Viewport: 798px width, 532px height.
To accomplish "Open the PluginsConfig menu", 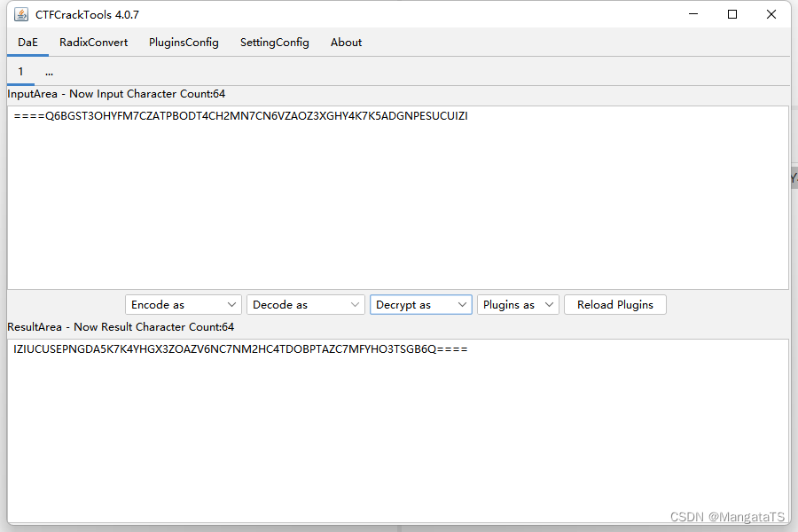I will coord(184,42).
